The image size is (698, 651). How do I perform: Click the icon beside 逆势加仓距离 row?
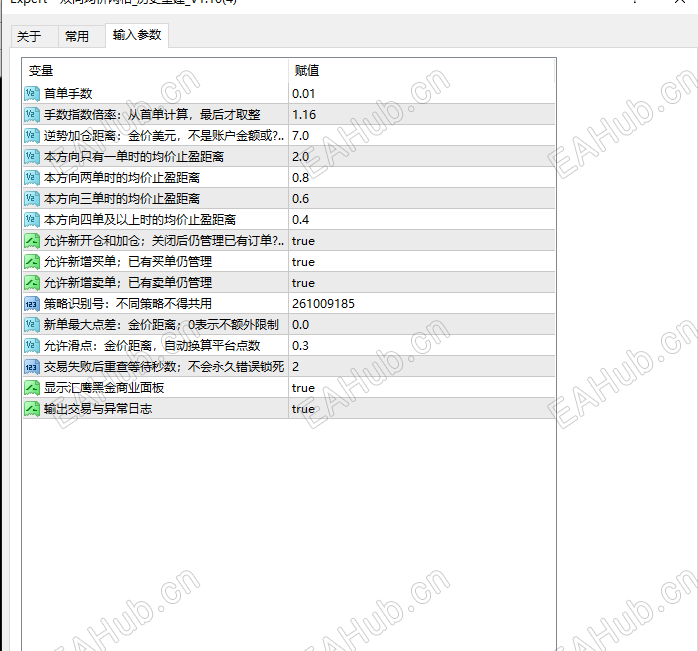(x=32, y=135)
